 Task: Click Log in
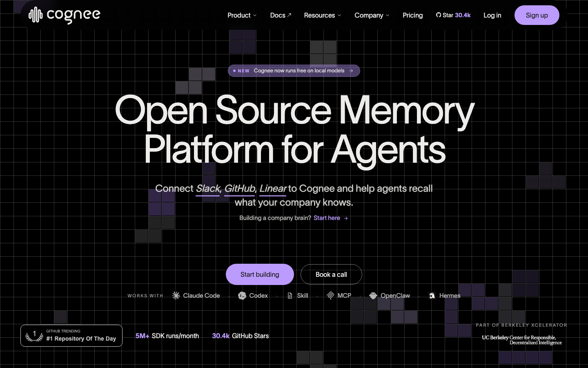(492, 15)
